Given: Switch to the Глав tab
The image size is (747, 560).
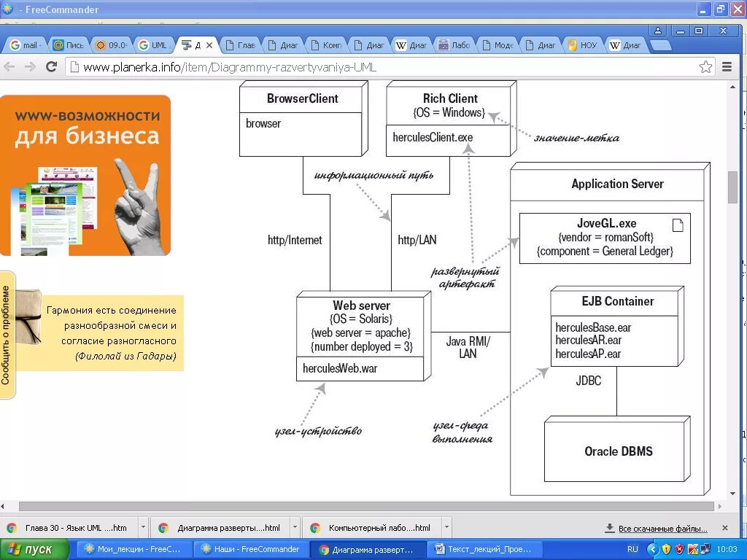Looking at the screenshot, I should tap(241, 45).
